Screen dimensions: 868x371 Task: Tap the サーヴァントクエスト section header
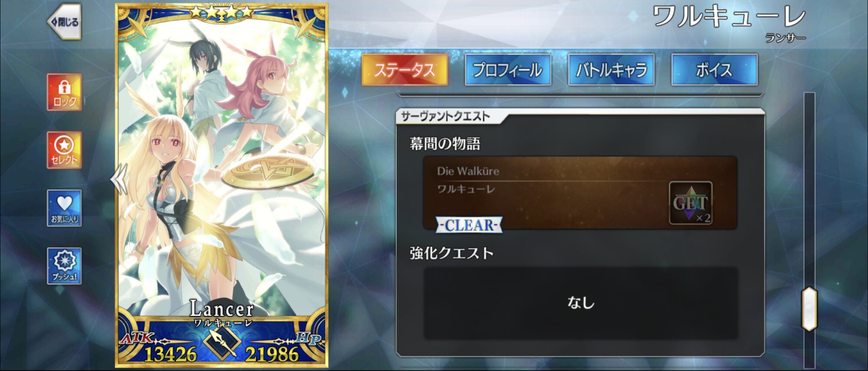pos(445,116)
